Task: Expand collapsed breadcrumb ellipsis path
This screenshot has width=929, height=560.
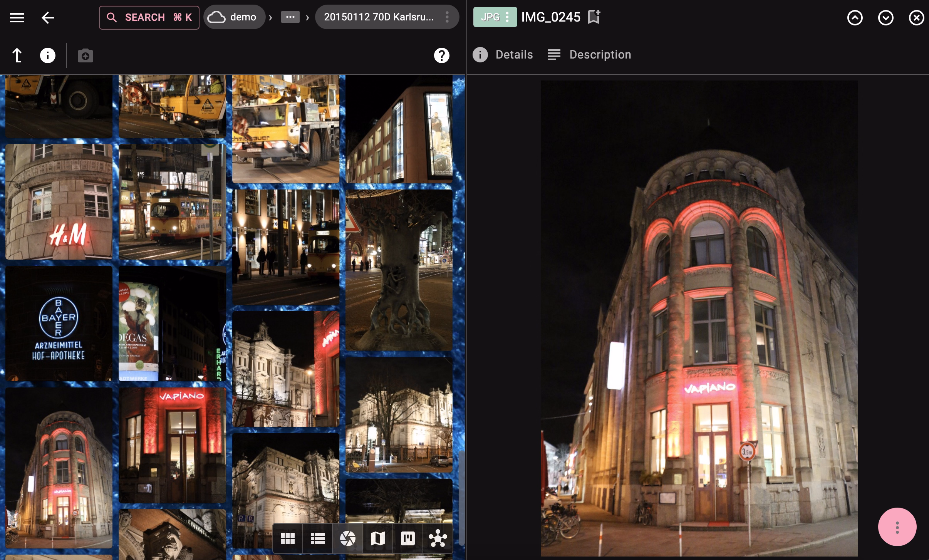Action: (290, 17)
